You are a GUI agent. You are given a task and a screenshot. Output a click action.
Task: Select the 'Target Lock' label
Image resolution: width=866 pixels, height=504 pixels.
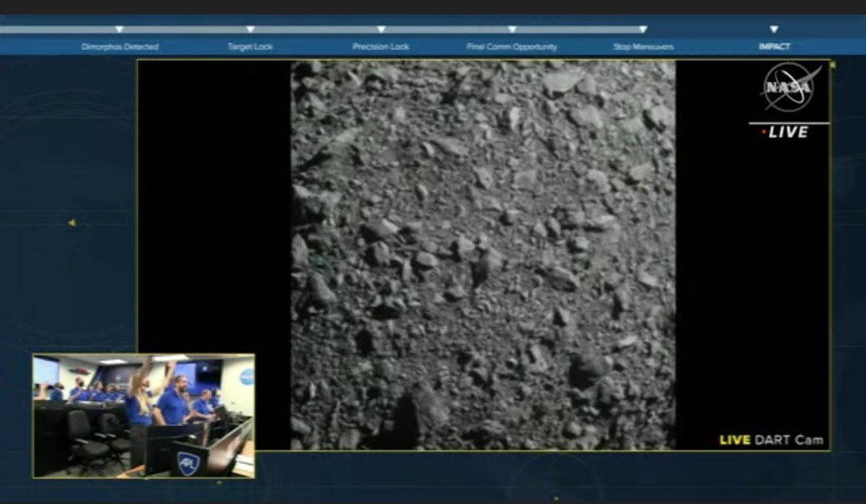coord(250,47)
